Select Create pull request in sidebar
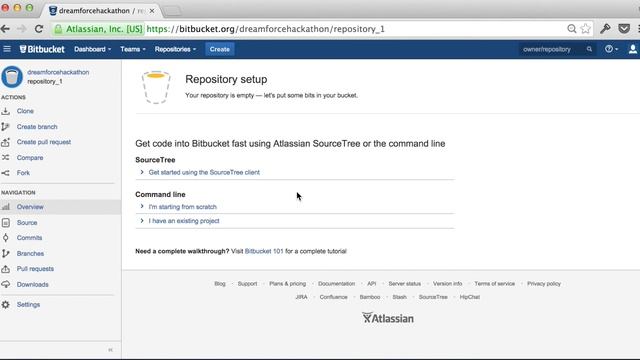Viewport: 640px width, 360px height. tap(44, 142)
